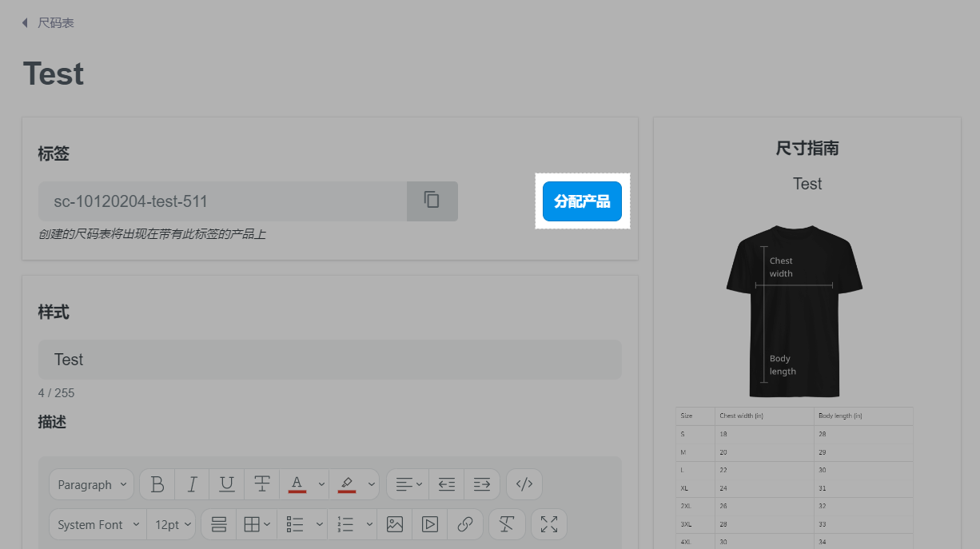Apply bullet list formatting
Image resolution: width=980 pixels, height=549 pixels.
tap(295, 524)
